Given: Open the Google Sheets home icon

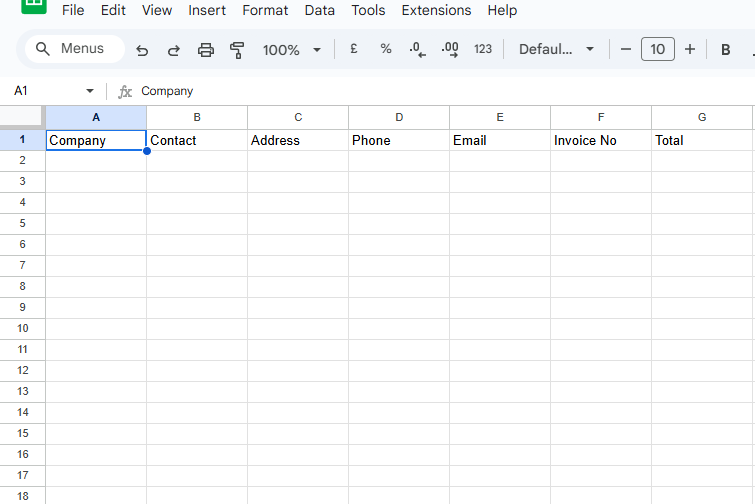Looking at the screenshot, I should tap(34, 6).
